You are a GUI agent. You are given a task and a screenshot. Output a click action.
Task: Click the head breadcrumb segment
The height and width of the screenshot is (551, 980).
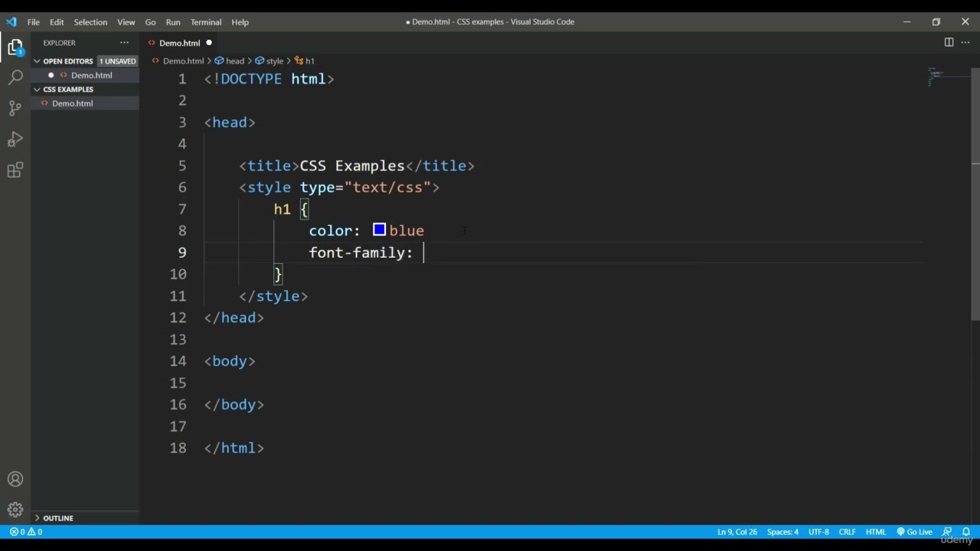tap(235, 61)
